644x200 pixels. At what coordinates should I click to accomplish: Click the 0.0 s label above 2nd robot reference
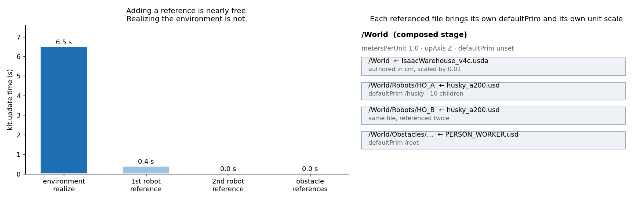pyautogui.click(x=228, y=169)
